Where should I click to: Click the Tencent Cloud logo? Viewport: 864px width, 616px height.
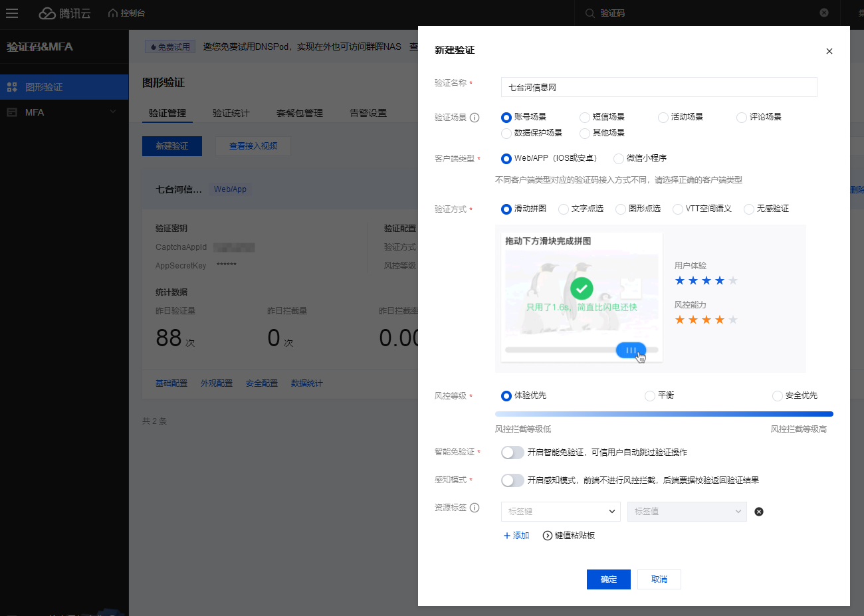pyautogui.click(x=64, y=13)
